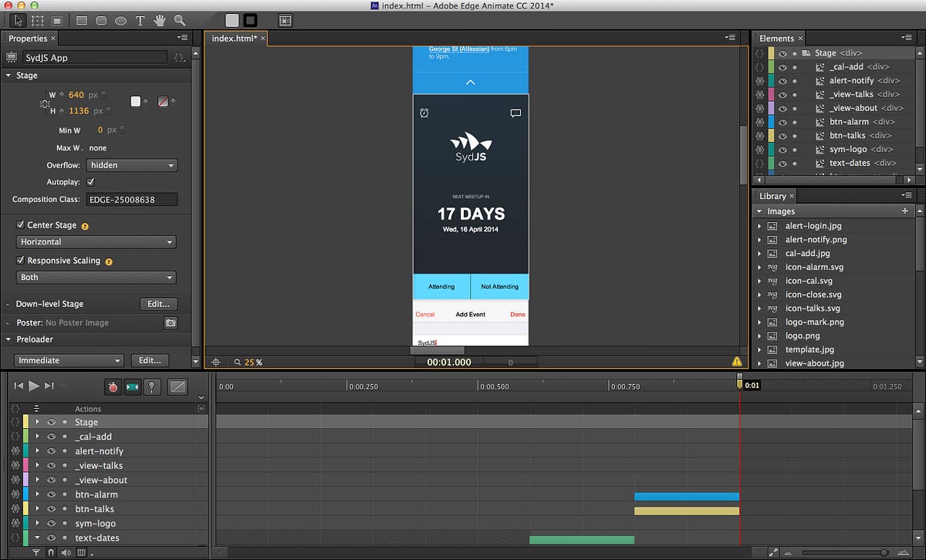The width and height of the screenshot is (926, 560).
Task: Open the Overflow dropdown set to hidden
Action: (131, 165)
